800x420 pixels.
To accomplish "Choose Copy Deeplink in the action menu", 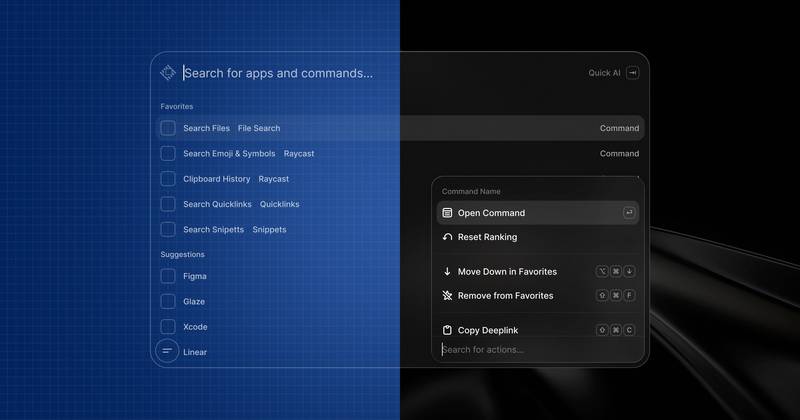I will [x=538, y=330].
